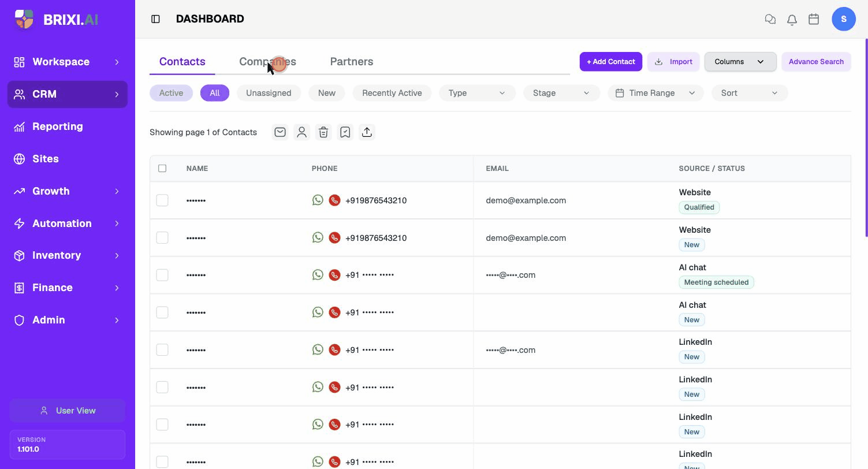Click the EMAIL column header
This screenshot has width=868, height=469.
(497, 169)
